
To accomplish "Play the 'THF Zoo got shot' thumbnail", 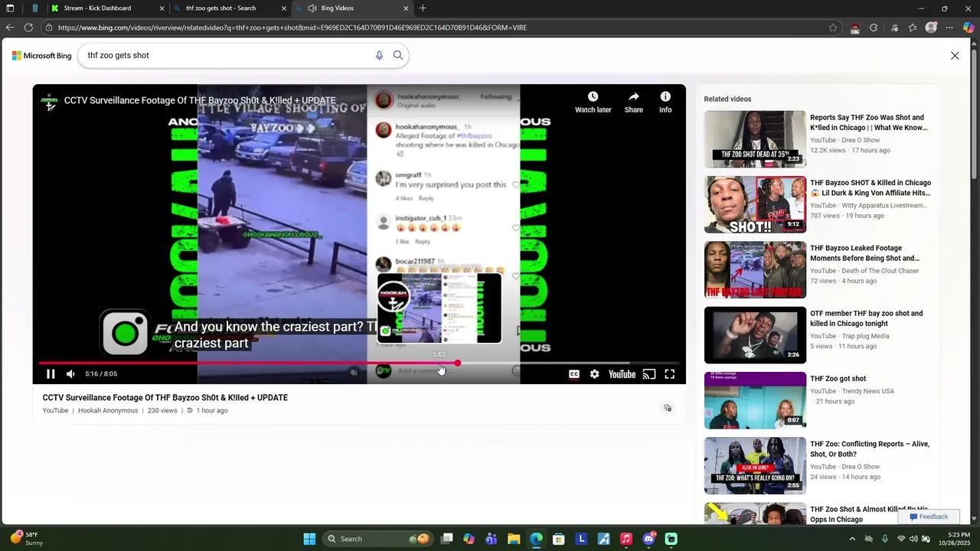I will tap(755, 400).
